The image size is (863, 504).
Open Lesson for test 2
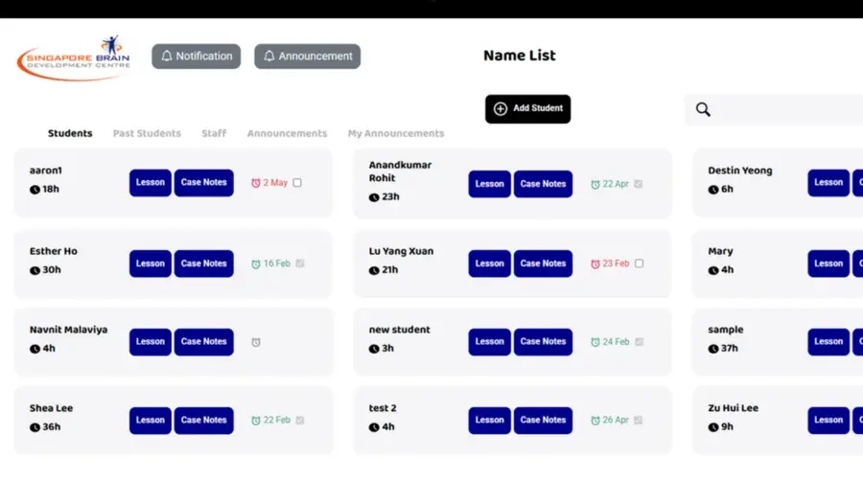point(489,421)
